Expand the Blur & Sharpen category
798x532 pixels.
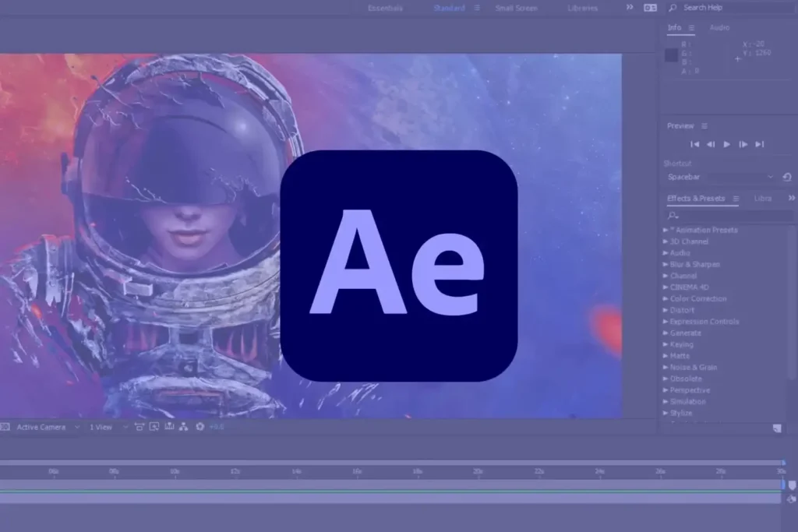666,265
